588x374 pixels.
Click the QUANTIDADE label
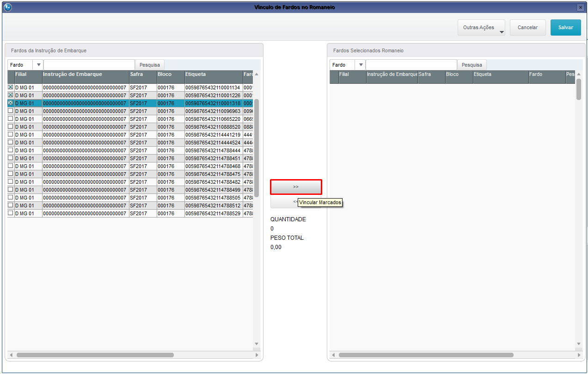point(288,219)
